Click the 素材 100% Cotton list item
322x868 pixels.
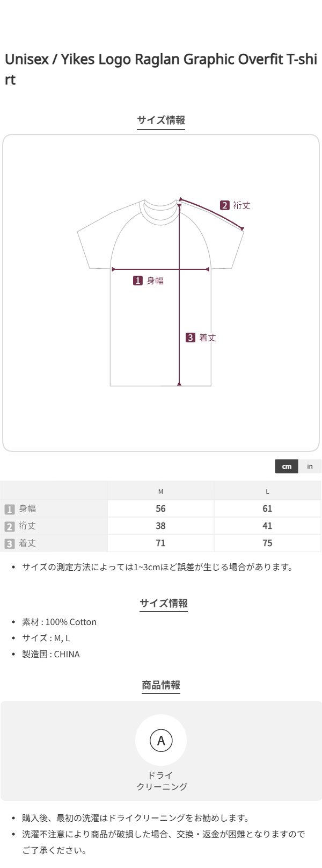(59, 622)
